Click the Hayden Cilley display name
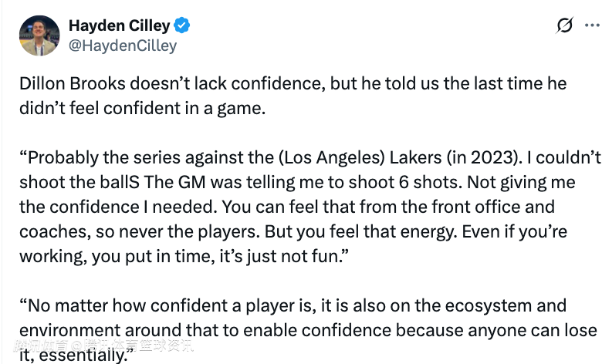Screen dimensions: 602x364 click(x=119, y=26)
